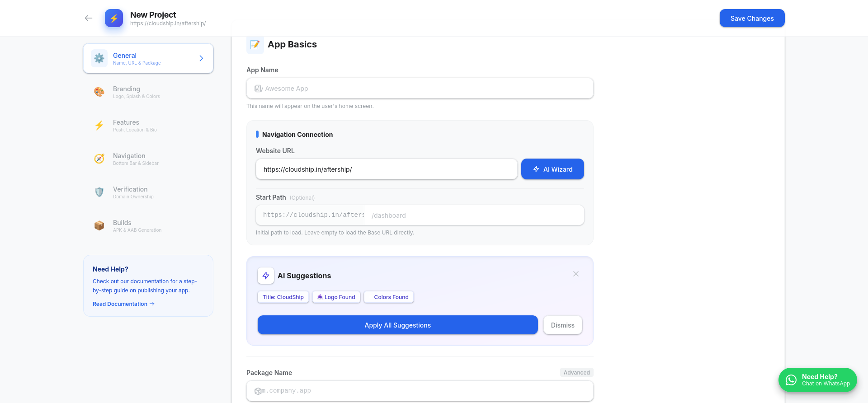Expand the General section chevron
This screenshot has height=403, width=868.
click(201, 58)
